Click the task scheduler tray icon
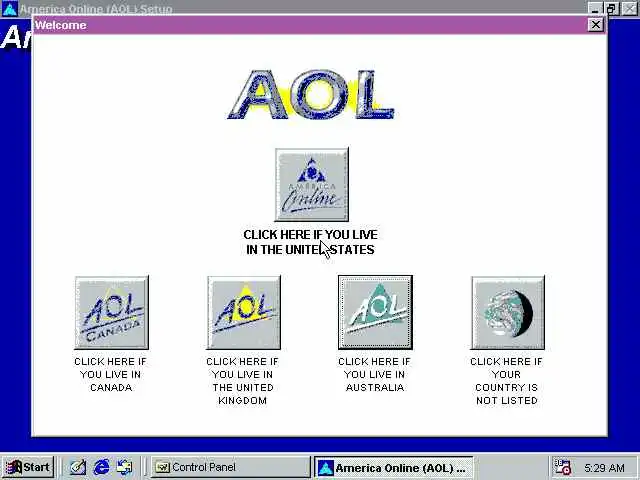Screen dimensions: 640x480 click(x=563, y=467)
